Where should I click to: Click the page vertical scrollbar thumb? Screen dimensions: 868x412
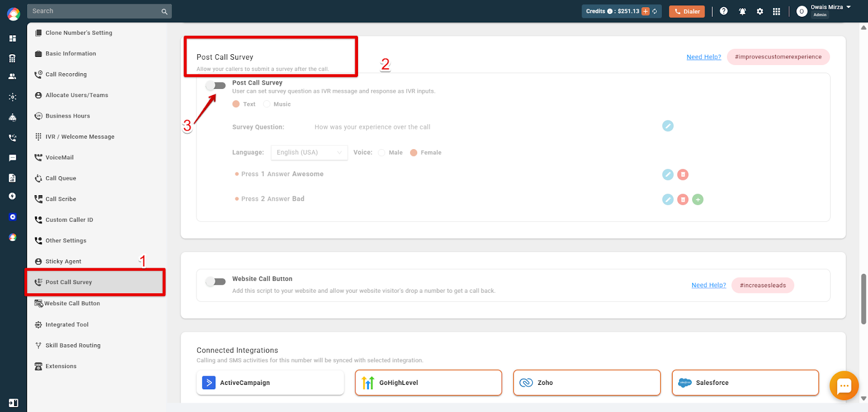864,299
